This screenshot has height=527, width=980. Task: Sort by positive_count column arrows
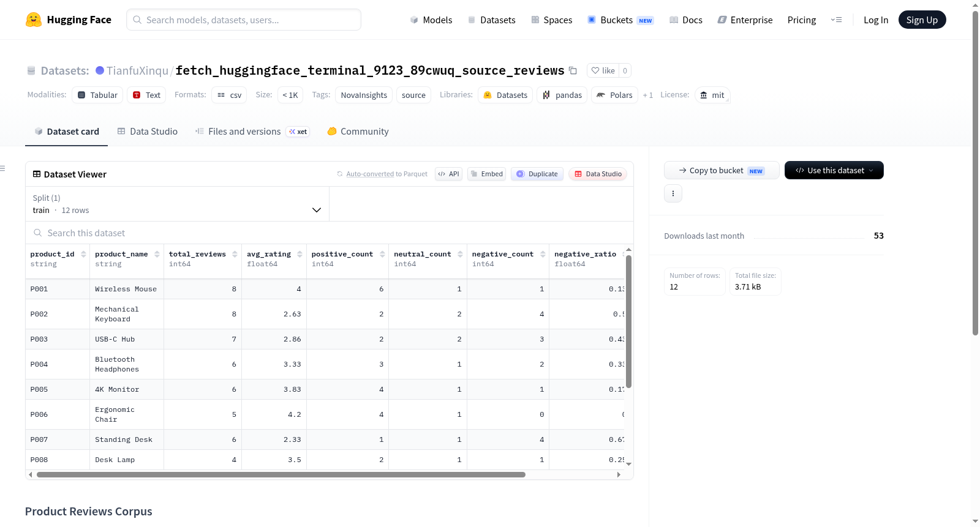(382, 254)
